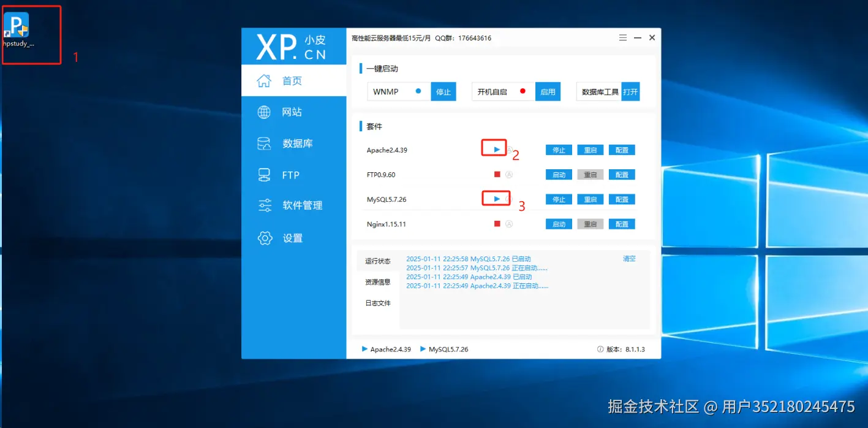Viewport: 868px width, 428px height.
Task: Open MySQL5.7.26 配置 settings
Action: pos(622,199)
